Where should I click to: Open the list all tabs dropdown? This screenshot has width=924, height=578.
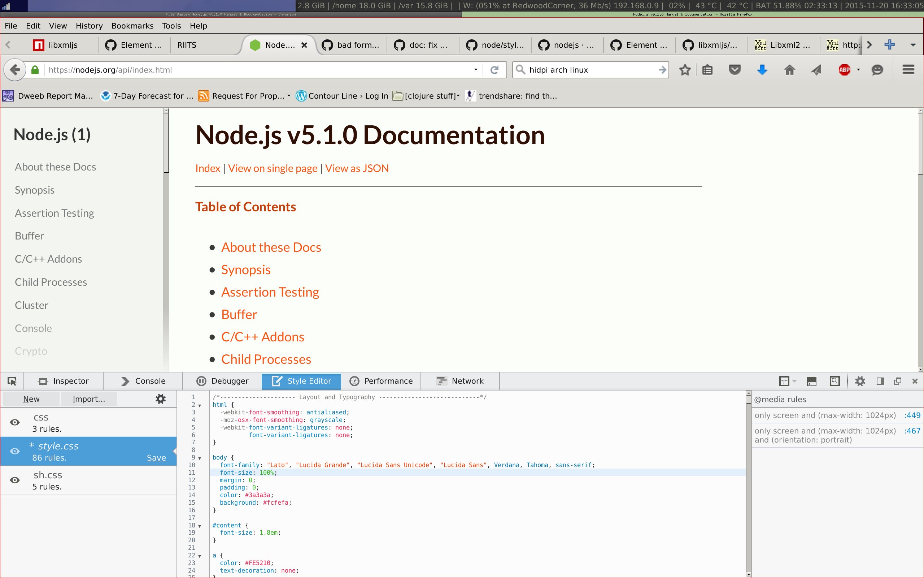(913, 45)
